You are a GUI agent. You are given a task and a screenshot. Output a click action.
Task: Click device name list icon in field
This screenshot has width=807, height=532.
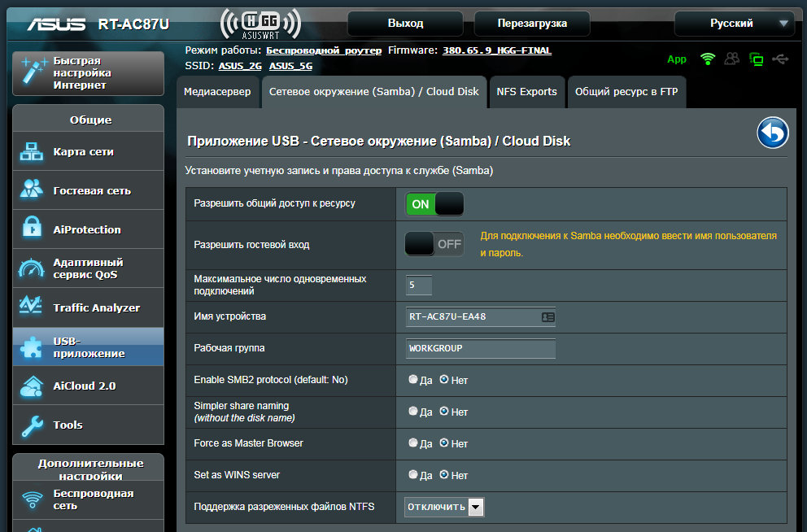click(547, 316)
